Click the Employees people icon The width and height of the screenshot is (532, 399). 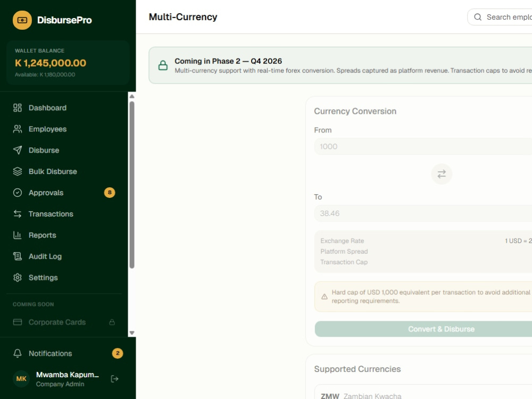pos(18,129)
